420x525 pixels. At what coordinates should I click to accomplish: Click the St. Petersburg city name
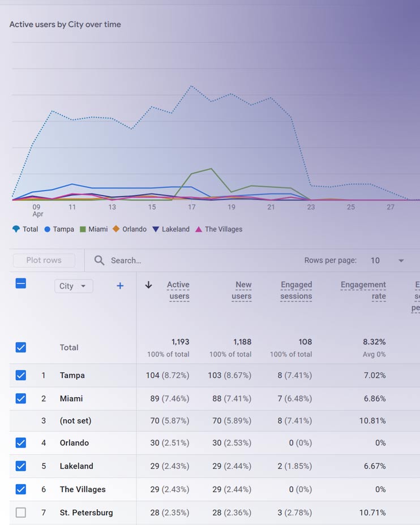(x=86, y=513)
